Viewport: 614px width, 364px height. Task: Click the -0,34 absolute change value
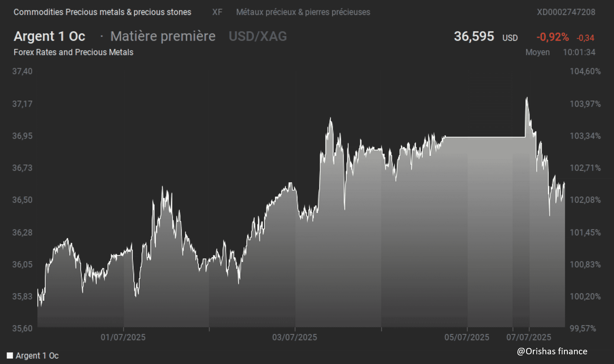pyautogui.click(x=585, y=38)
